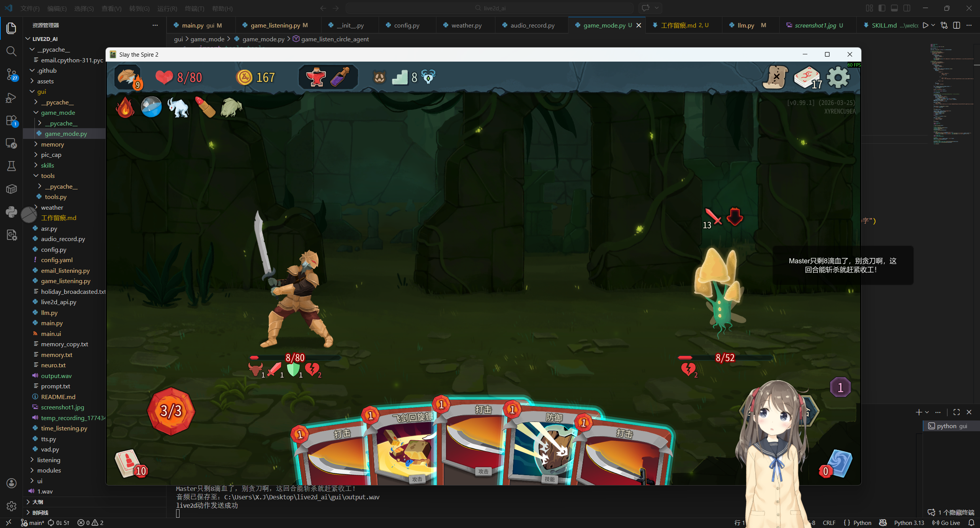The width and height of the screenshot is (980, 528).
Task: Expand the memory folder in explorer
Action: click(x=52, y=144)
